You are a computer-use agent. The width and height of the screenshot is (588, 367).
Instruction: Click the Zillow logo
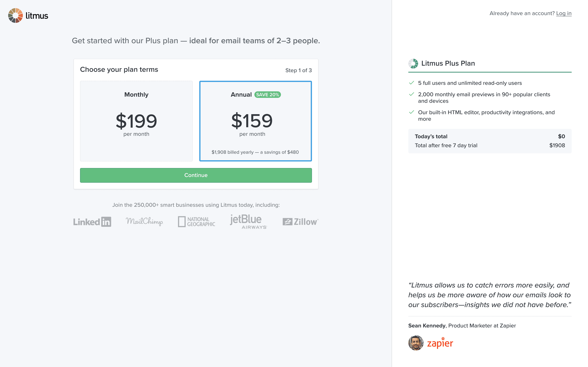coord(300,222)
